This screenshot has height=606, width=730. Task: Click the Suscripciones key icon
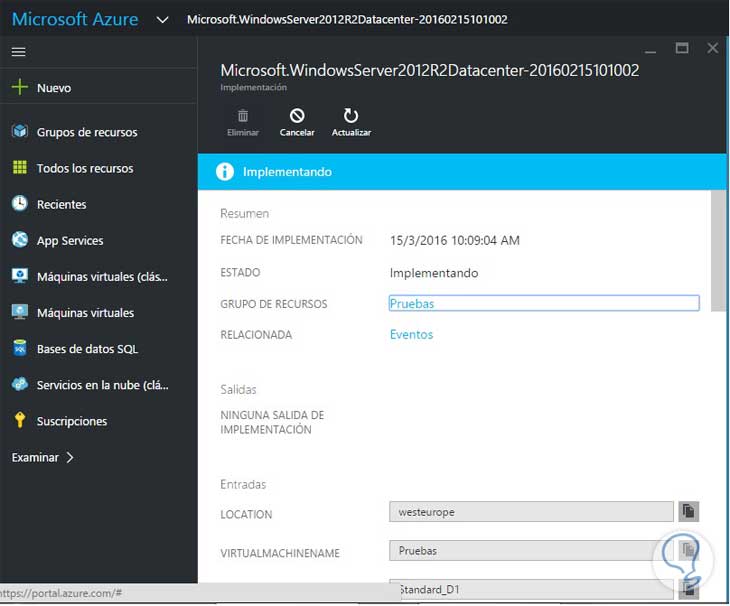20,420
